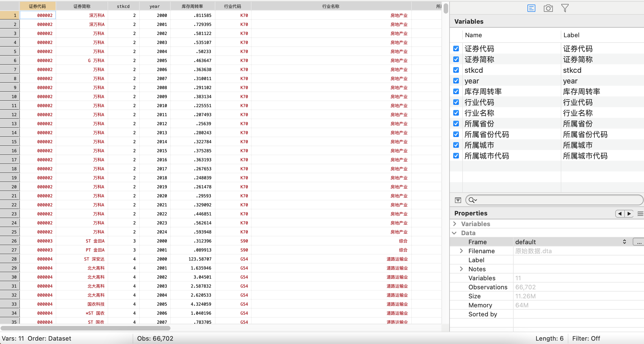The height and width of the screenshot is (344, 644).
Task: Click the 库存周转率 column header
Action: click(x=192, y=6)
